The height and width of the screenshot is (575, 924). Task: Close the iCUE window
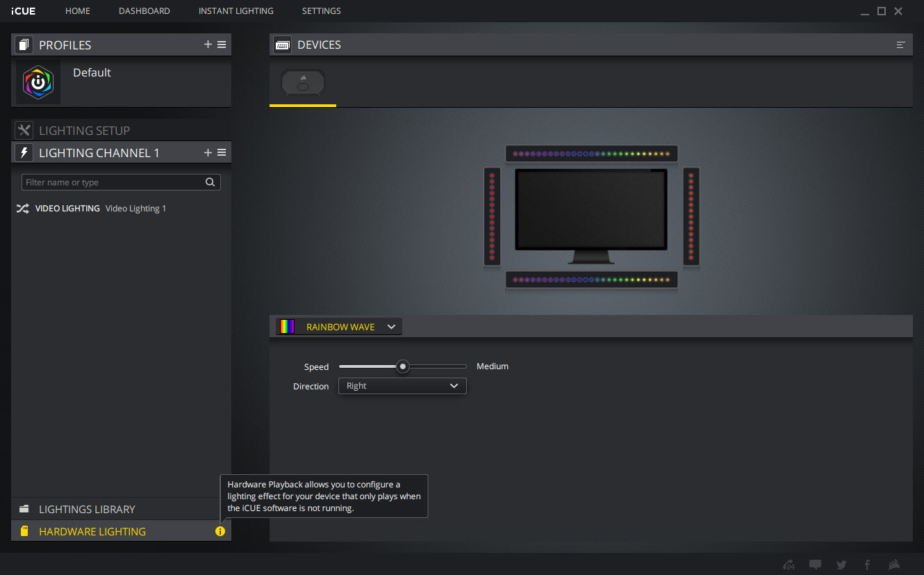[898, 11]
